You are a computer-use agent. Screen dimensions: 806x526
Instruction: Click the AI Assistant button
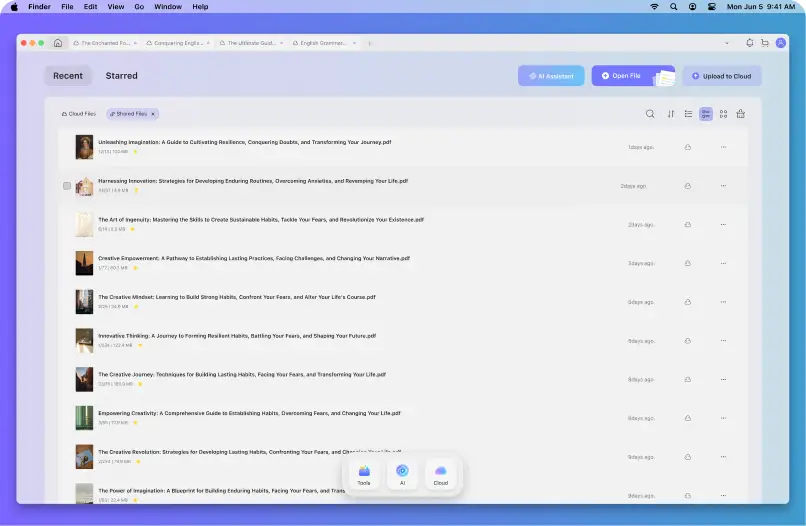coord(551,76)
